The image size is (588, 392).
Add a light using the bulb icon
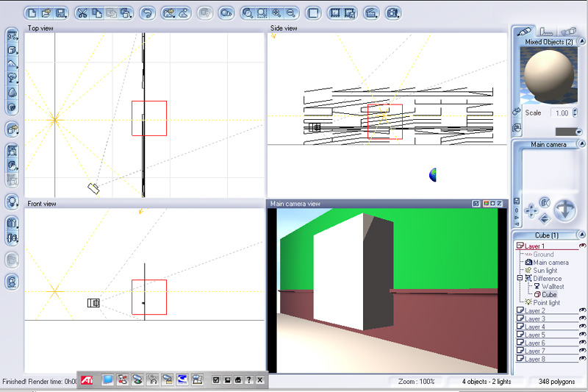click(12, 201)
